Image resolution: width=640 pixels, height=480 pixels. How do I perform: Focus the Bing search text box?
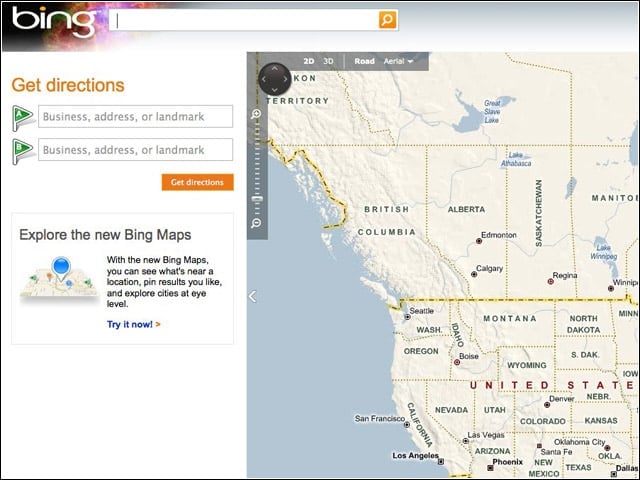244,20
